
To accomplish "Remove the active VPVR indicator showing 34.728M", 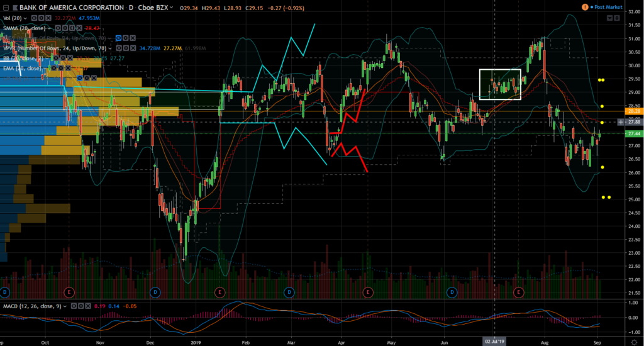I will 133,48.
